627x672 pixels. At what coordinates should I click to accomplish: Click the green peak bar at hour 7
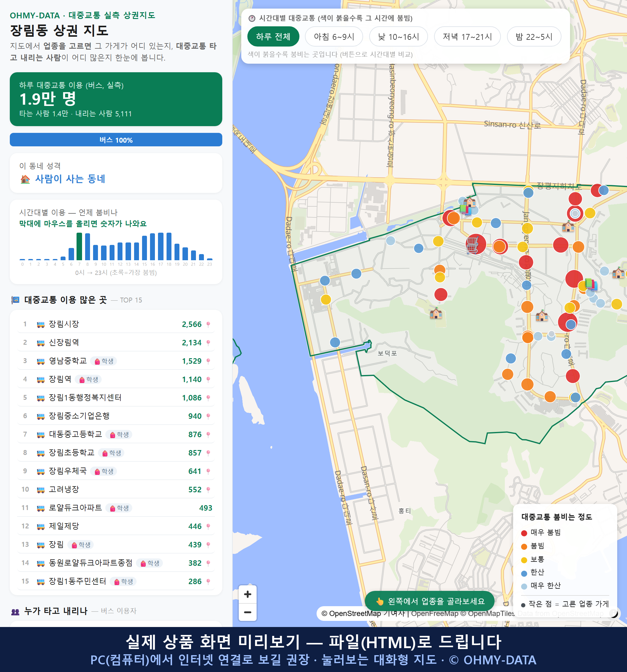click(x=79, y=246)
